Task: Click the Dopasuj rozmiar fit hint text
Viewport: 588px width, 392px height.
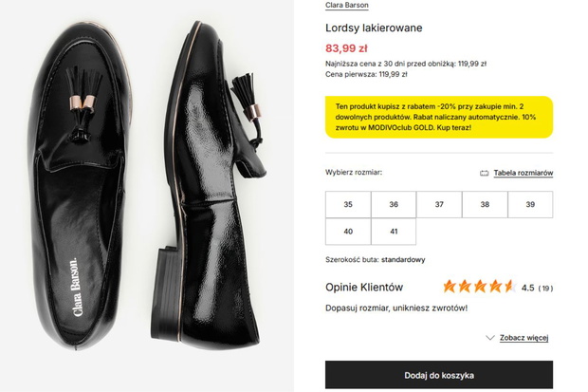Action: click(396, 308)
